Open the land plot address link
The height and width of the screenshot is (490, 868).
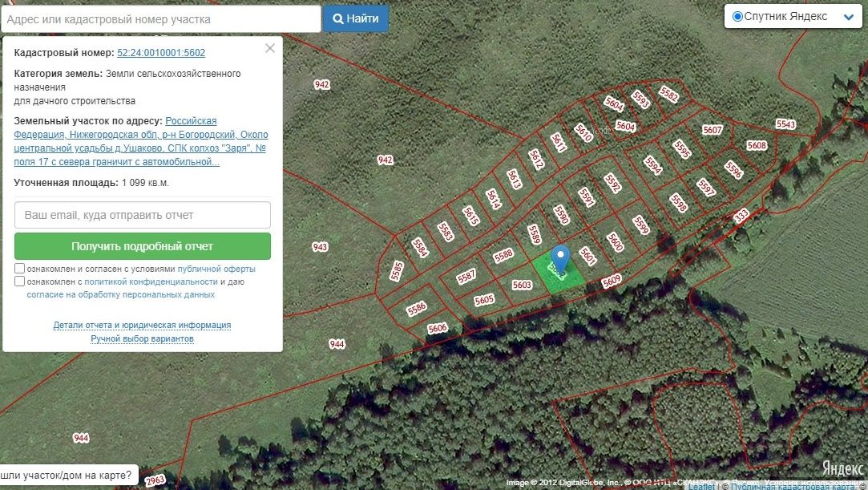pos(140,141)
